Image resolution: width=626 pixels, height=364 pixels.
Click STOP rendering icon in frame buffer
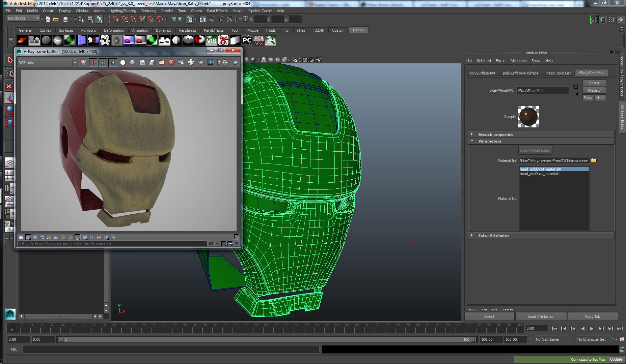[225, 63]
